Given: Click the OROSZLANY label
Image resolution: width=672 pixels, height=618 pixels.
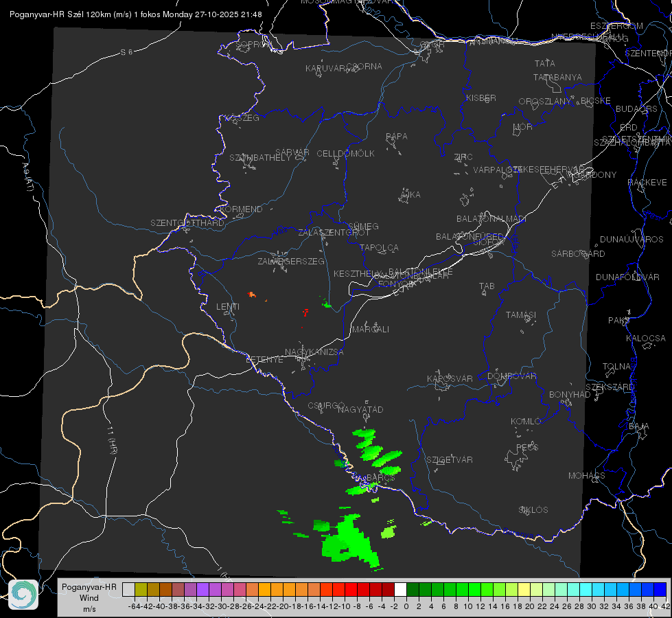Looking at the screenshot, I should point(545,102).
